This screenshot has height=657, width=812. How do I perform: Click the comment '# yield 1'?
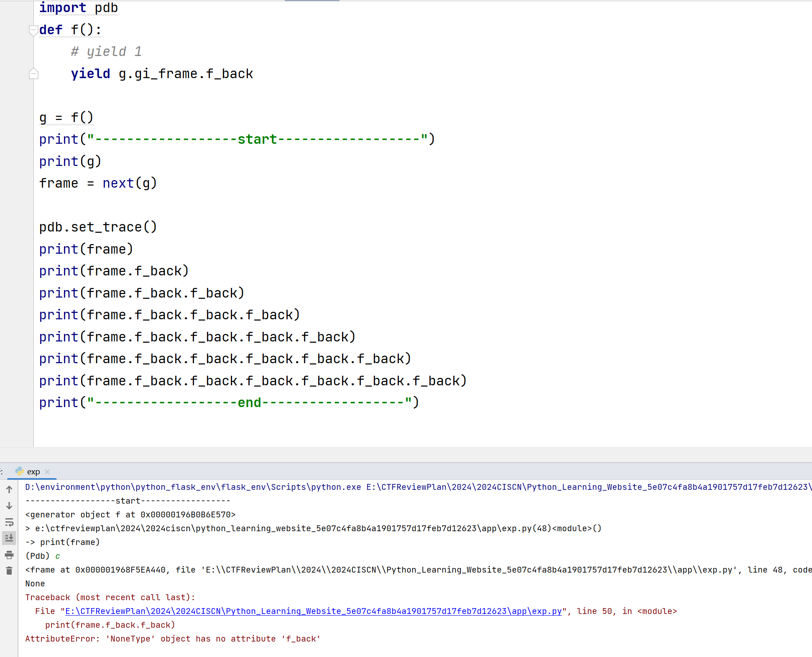click(106, 51)
